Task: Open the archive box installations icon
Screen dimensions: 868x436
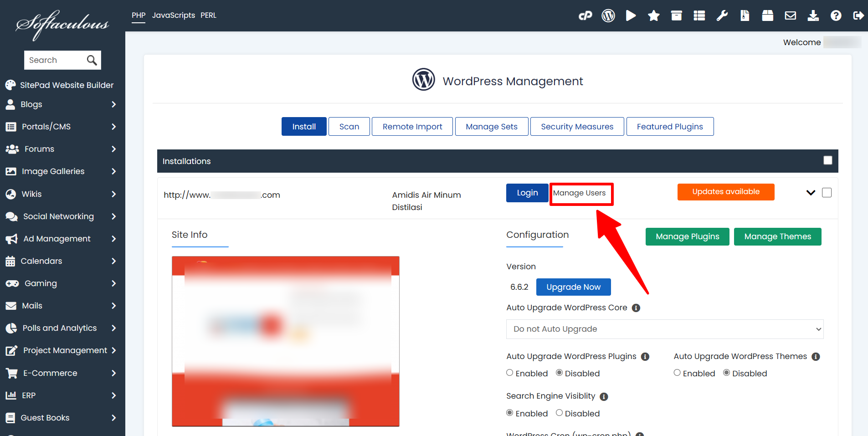Action: pyautogui.click(x=677, y=16)
